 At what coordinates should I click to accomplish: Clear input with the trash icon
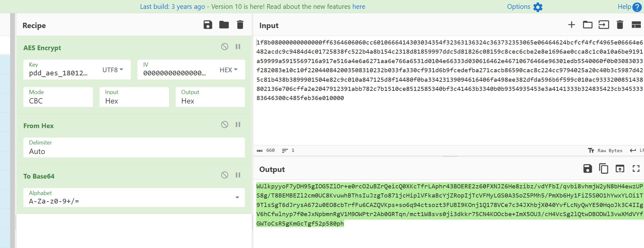tap(620, 25)
